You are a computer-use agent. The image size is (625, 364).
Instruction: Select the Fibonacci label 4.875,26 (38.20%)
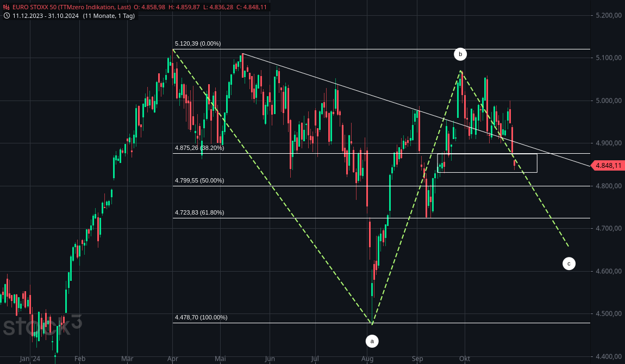[x=199, y=148]
